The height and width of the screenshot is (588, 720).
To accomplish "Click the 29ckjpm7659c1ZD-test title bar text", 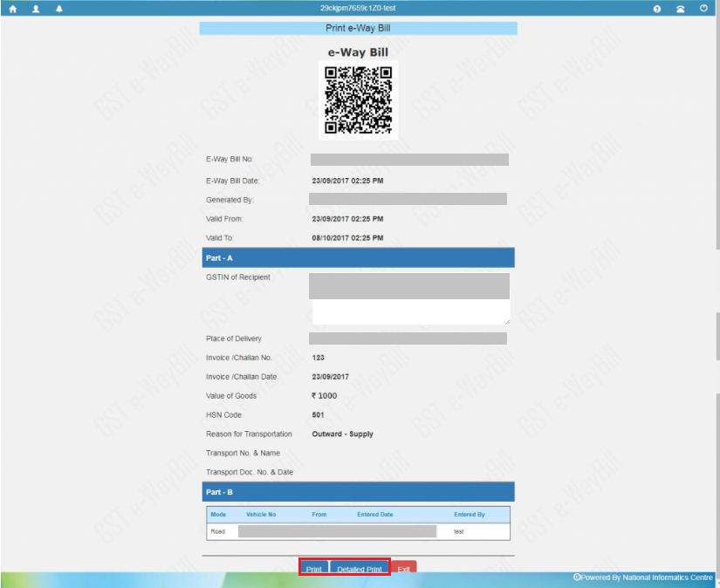I will tap(360, 8).
